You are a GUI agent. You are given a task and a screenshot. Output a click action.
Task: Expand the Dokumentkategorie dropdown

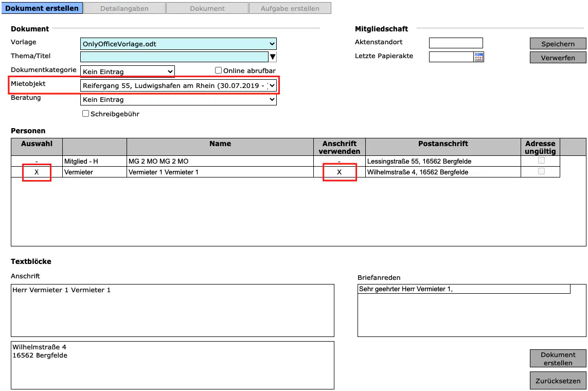(x=128, y=72)
